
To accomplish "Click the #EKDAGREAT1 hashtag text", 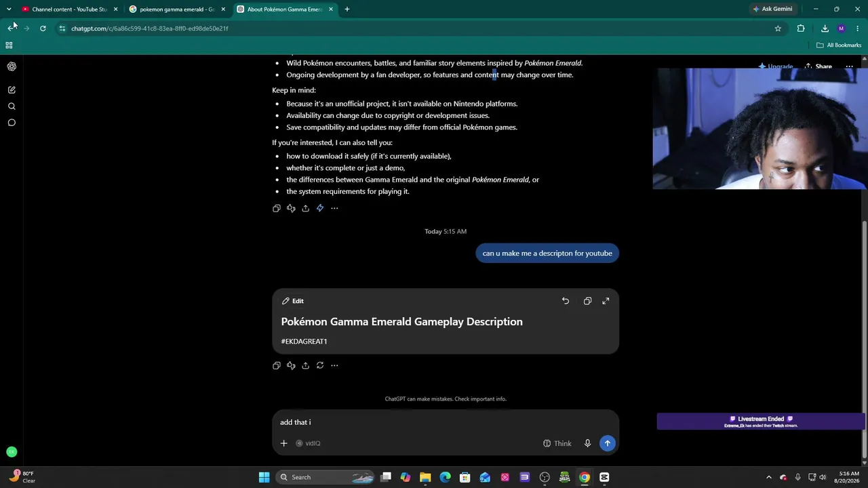I will (304, 342).
